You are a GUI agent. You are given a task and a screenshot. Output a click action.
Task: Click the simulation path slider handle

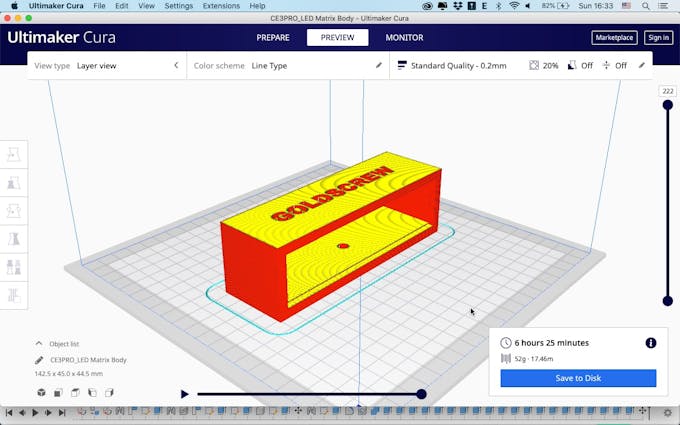coord(421,394)
